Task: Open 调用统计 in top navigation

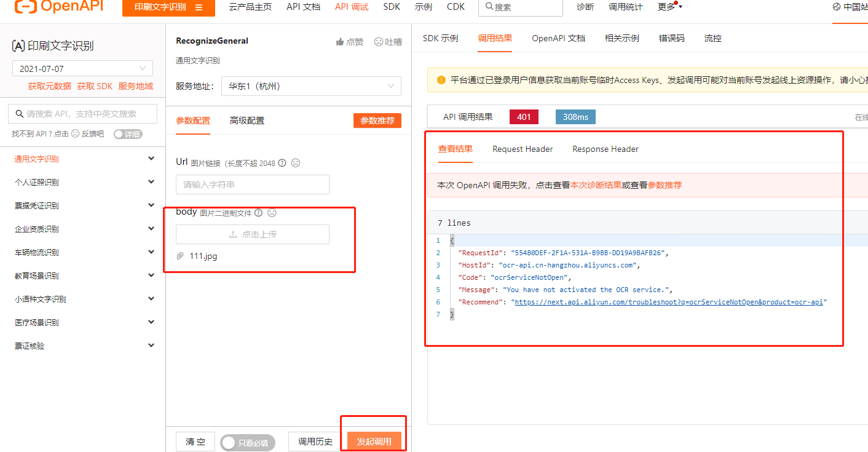Action: (x=626, y=7)
